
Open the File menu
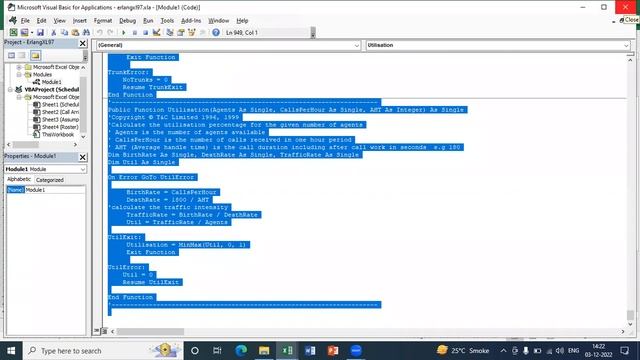25,20
